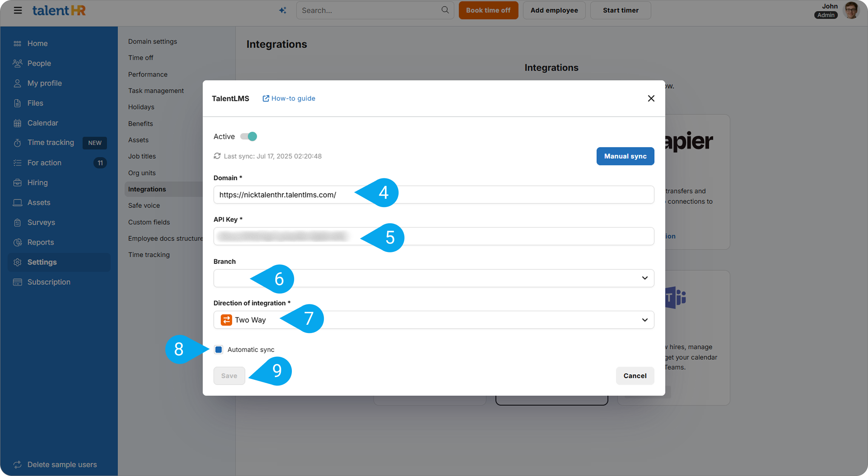Image resolution: width=868 pixels, height=476 pixels.
Task: Click the For action list icon
Action: [x=17, y=163]
